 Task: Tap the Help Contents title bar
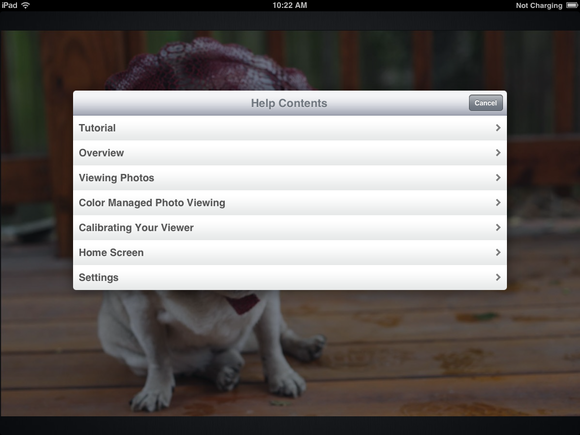pyautogui.click(x=289, y=103)
